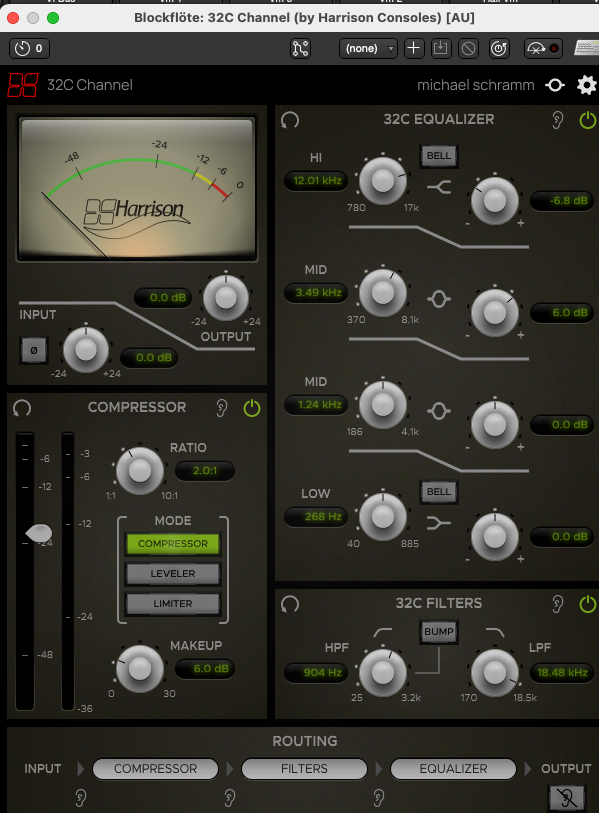Click the bypass circle-slash icon
The height and width of the screenshot is (813, 599).
coord(468,48)
